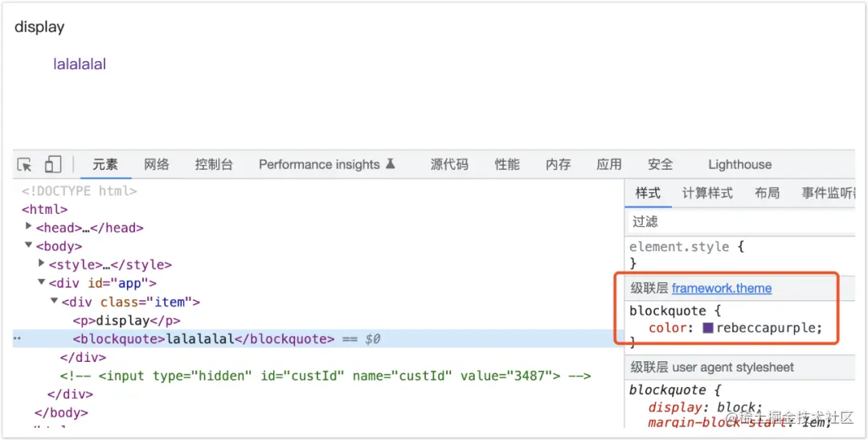Open the 性能 tab
Screen dimensions: 868x440
coord(507,165)
